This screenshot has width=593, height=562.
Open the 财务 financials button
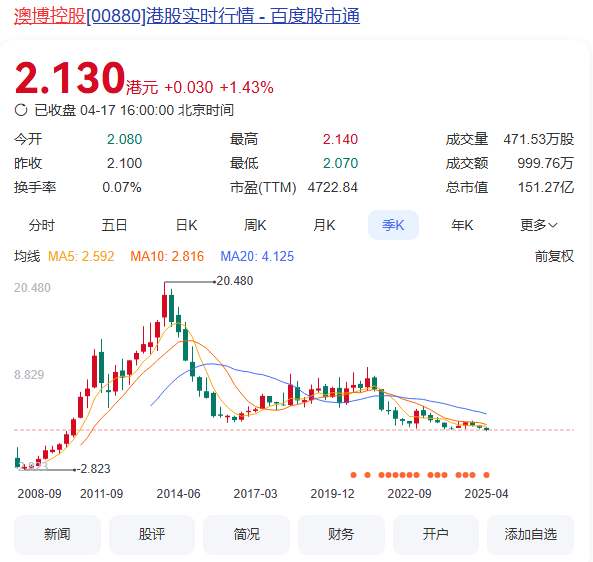[x=341, y=534]
